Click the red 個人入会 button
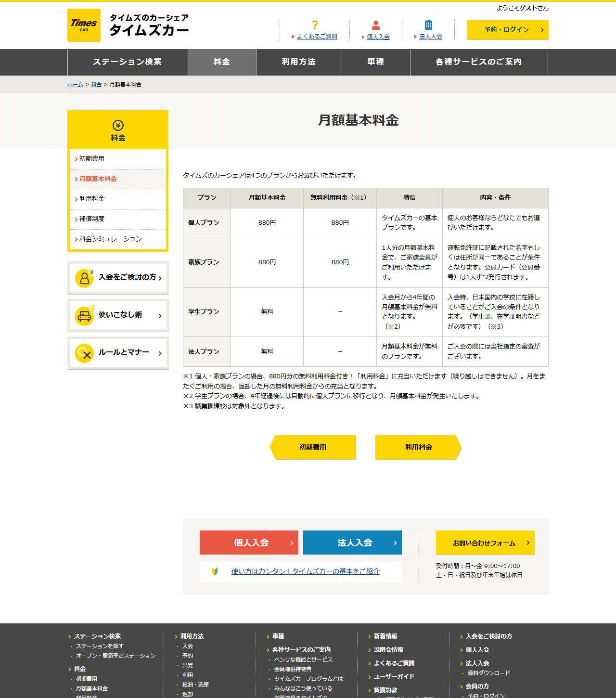Image resolution: width=616 pixels, height=698 pixels. (x=249, y=543)
